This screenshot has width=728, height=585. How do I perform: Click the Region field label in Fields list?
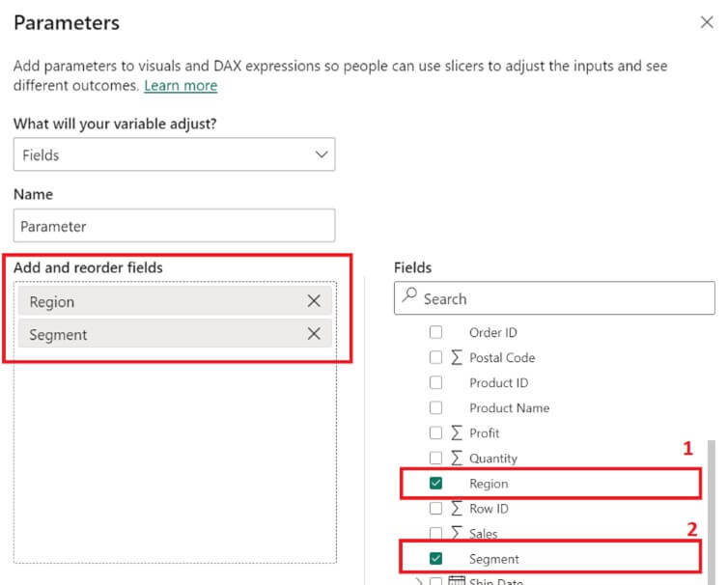[489, 484]
